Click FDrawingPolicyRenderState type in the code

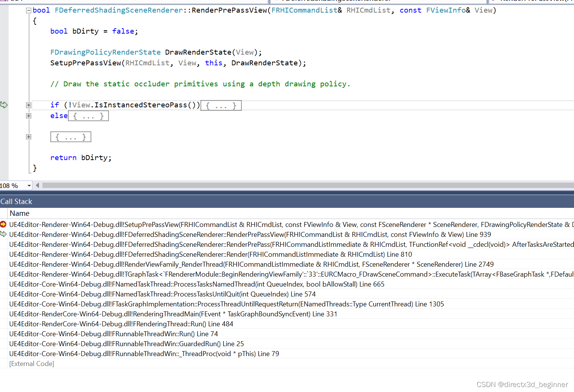tap(105, 52)
